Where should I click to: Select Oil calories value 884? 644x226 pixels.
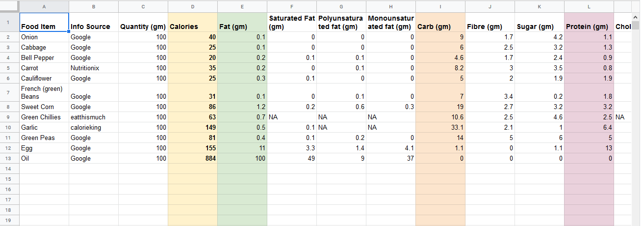tap(192, 158)
